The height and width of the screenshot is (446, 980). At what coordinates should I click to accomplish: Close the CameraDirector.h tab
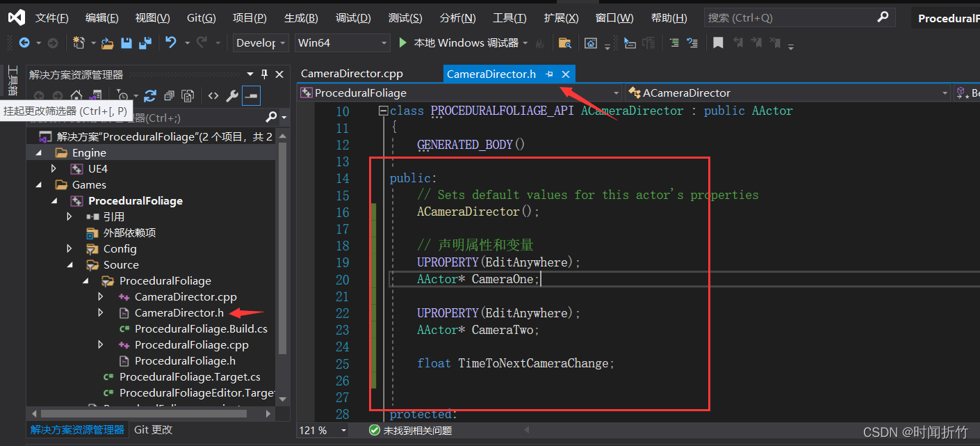point(566,74)
